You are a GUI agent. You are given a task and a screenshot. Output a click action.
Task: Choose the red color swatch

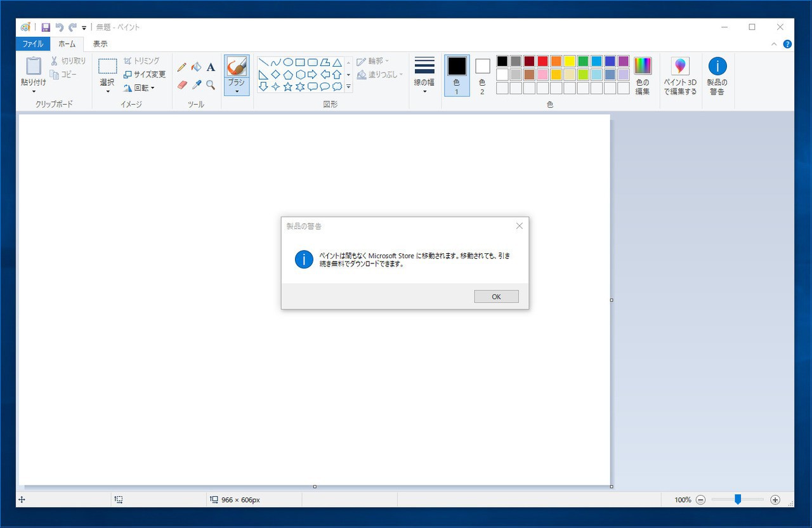(x=542, y=61)
